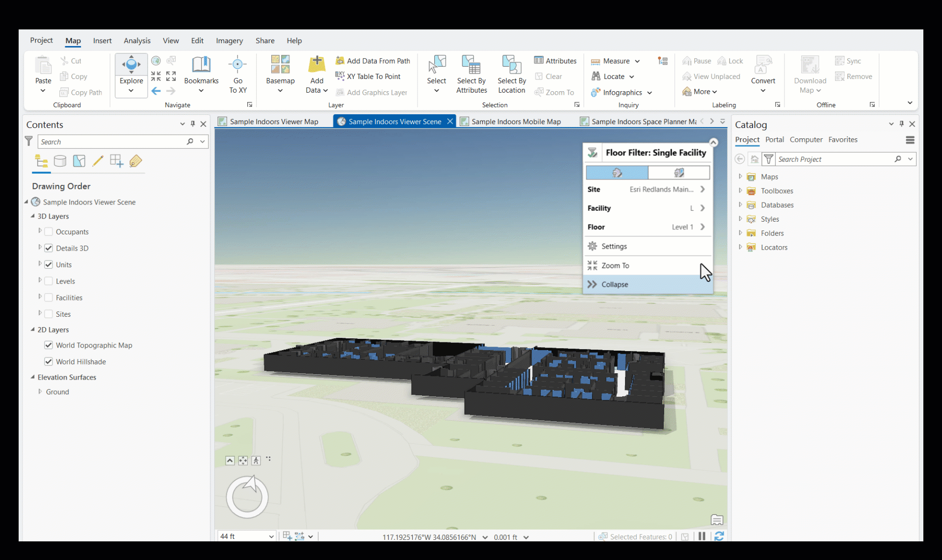
Task: Expand the Details 3D layer
Action: coord(40,248)
